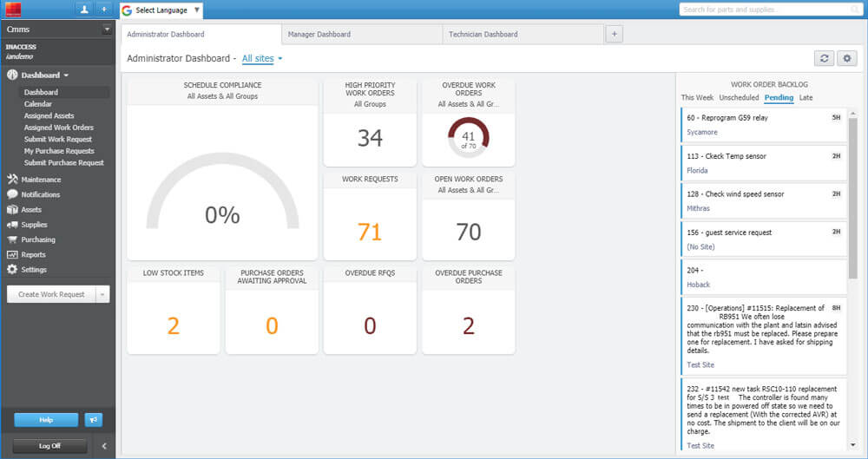Add a new dashboard tab with plus
This screenshot has height=459, width=868.
click(614, 34)
